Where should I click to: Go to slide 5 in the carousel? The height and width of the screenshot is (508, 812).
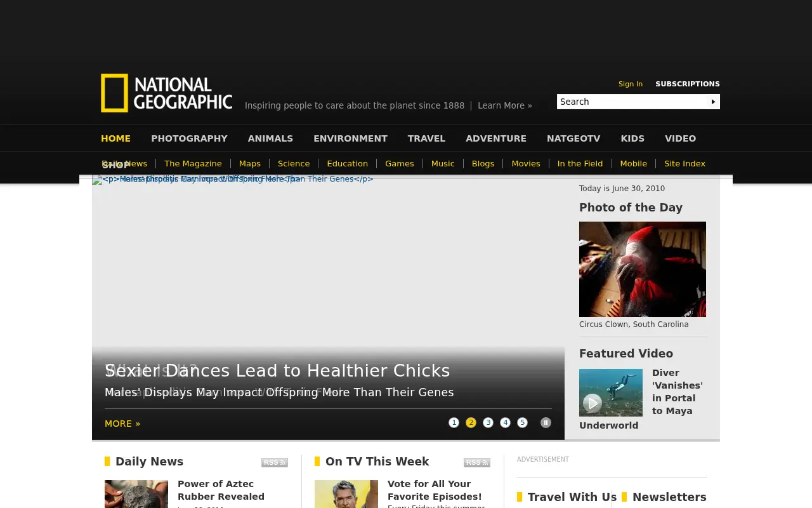pyautogui.click(x=522, y=423)
